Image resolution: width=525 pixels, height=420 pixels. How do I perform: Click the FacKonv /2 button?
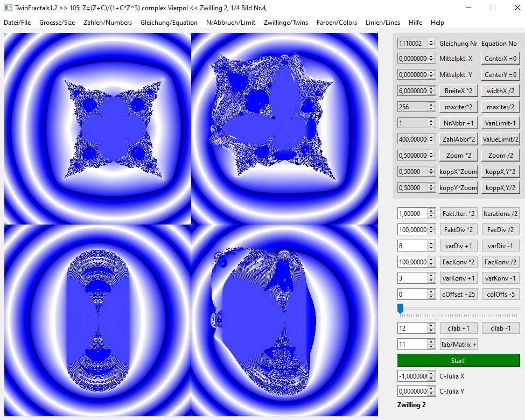501,262
